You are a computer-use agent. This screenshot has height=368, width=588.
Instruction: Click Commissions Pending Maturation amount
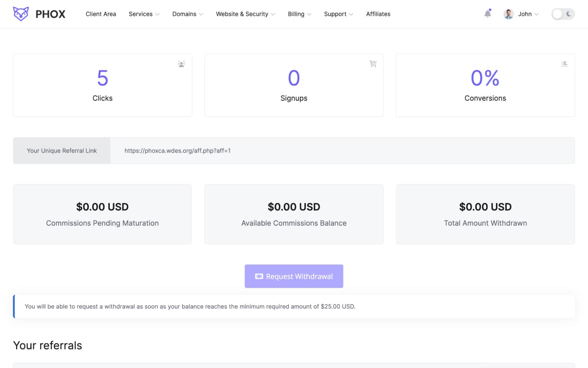(x=102, y=207)
